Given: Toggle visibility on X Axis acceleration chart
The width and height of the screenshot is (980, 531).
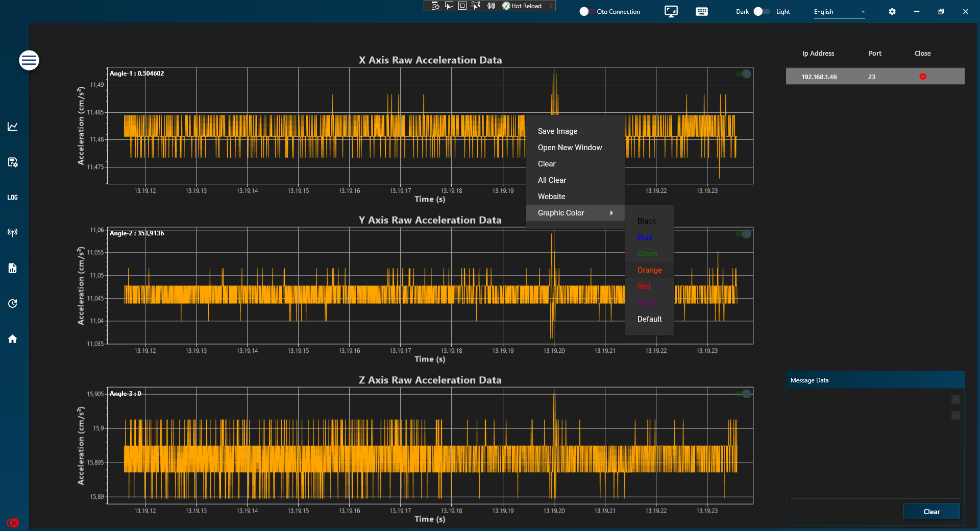Looking at the screenshot, I should tap(743, 74).
